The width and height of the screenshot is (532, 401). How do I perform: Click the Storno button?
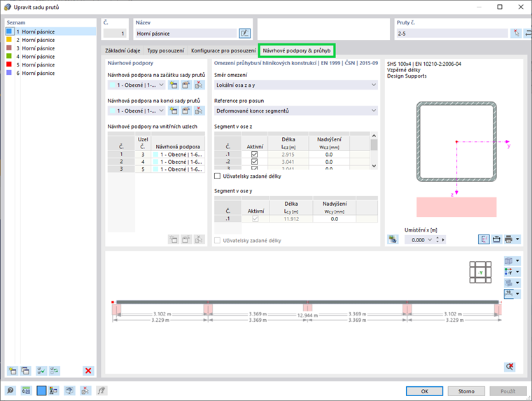pos(466,391)
